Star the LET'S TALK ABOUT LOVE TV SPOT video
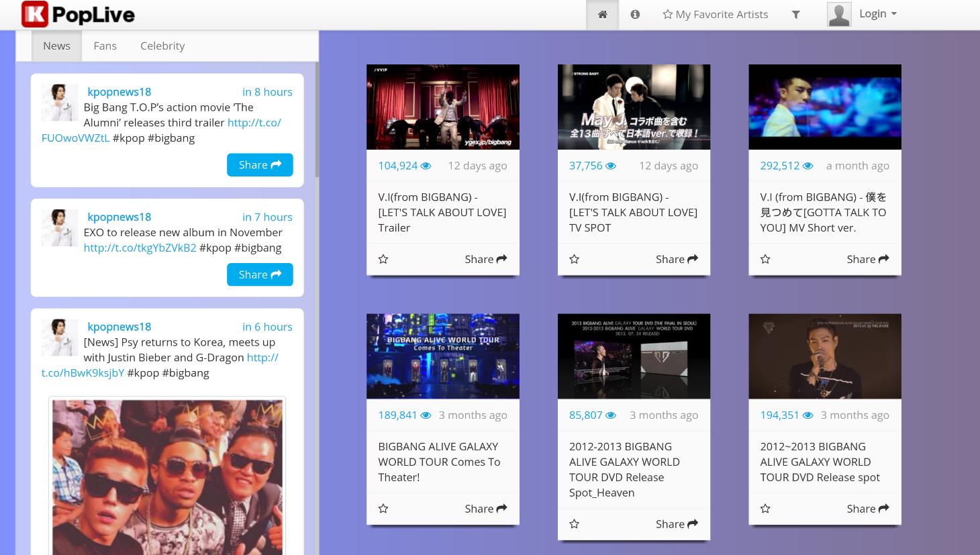980x555 pixels. click(x=574, y=259)
